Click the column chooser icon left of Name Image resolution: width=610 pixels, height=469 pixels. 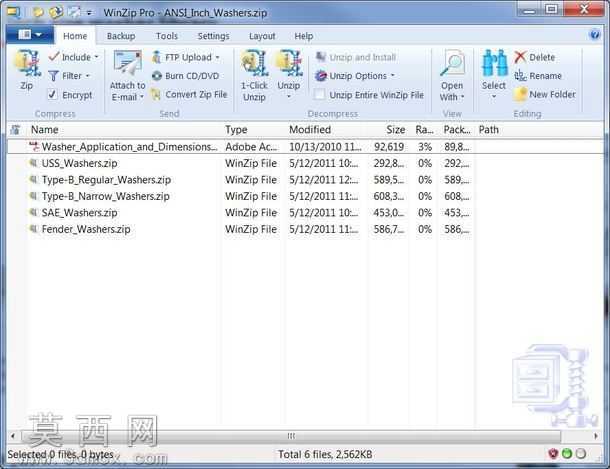coord(15,130)
